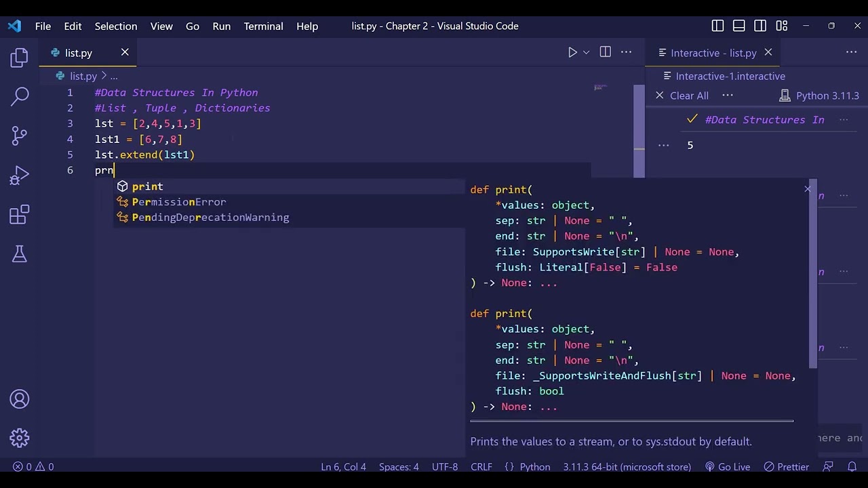Expand run options dropdown arrow

pos(587,52)
